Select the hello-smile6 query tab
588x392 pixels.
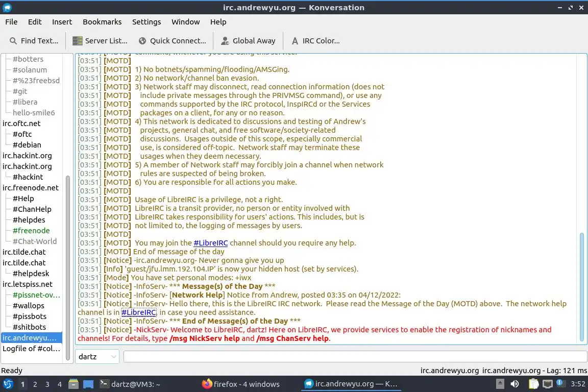34,112
